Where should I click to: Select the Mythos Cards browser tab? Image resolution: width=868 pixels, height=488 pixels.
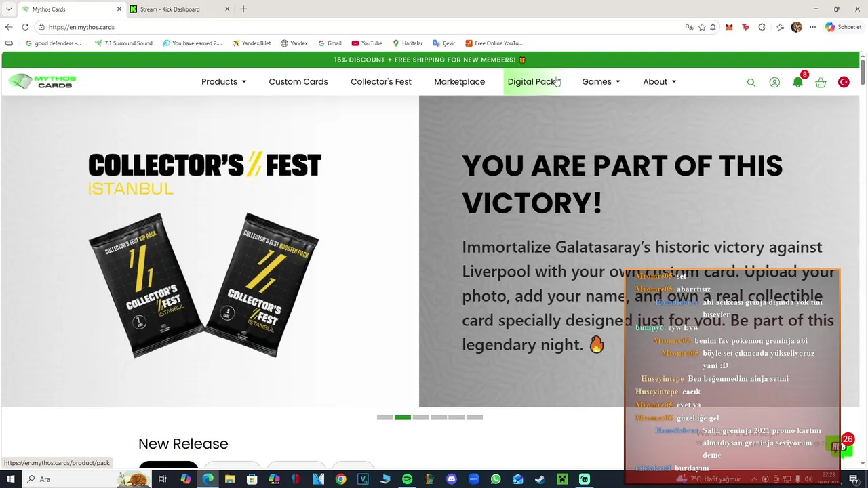71,9
